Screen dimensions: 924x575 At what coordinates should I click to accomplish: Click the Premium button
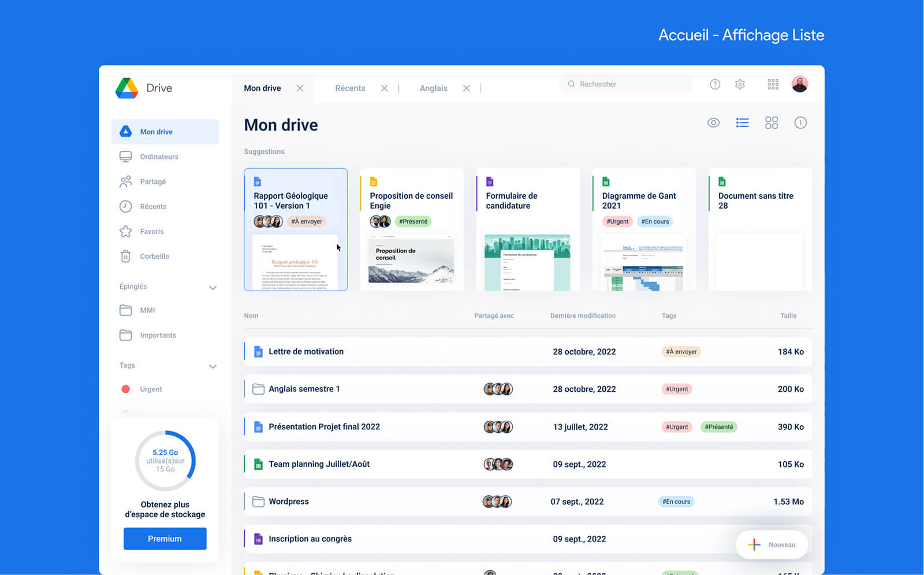click(165, 539)
